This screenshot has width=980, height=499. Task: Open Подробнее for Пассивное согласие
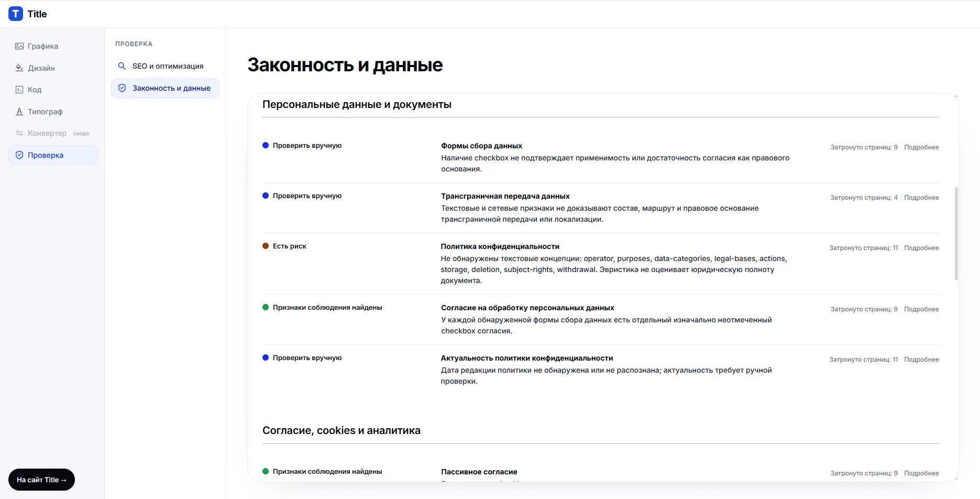tap(921, 473)
